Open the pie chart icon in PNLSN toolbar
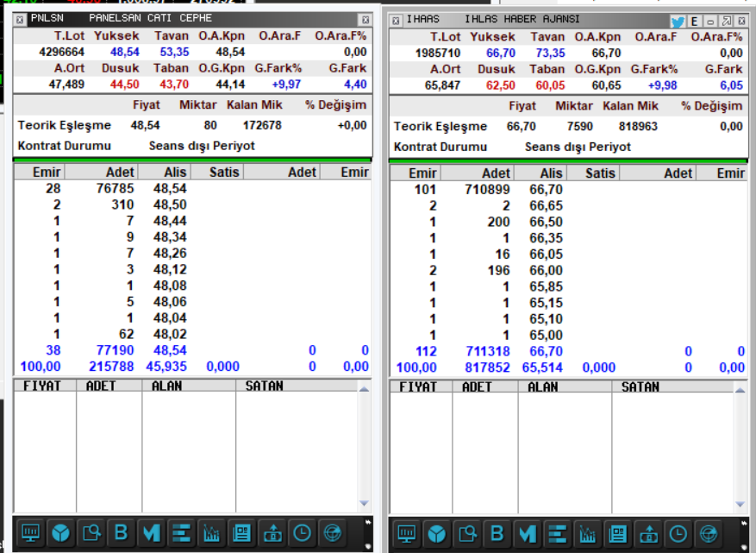The width and height of the screenshot is (756, 553). (x=60, y=533)
